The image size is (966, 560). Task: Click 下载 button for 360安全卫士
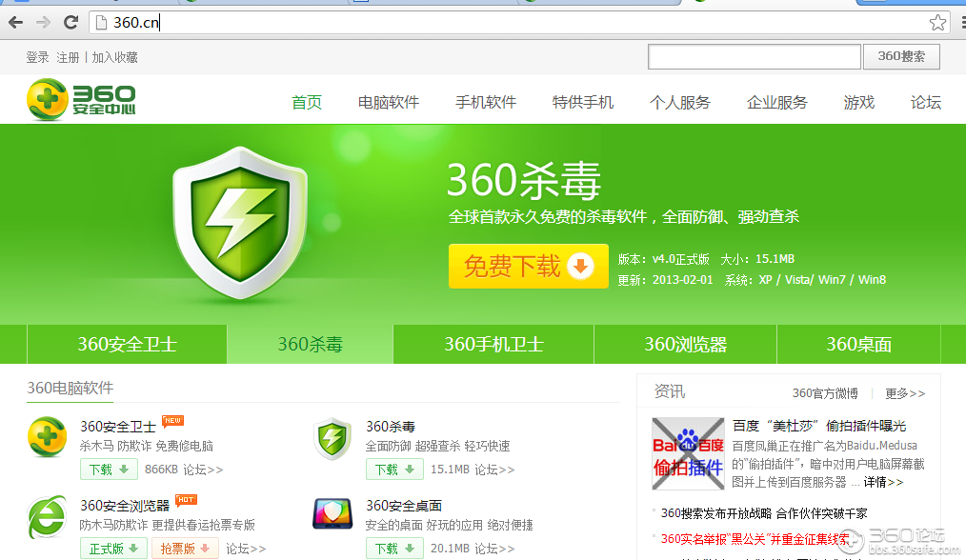pos(109,470)
